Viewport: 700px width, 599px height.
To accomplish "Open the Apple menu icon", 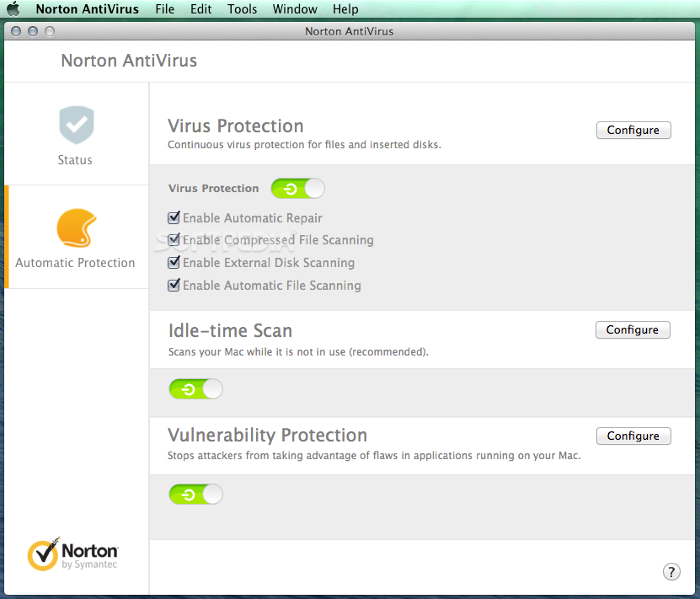I will tap(13, 9).
